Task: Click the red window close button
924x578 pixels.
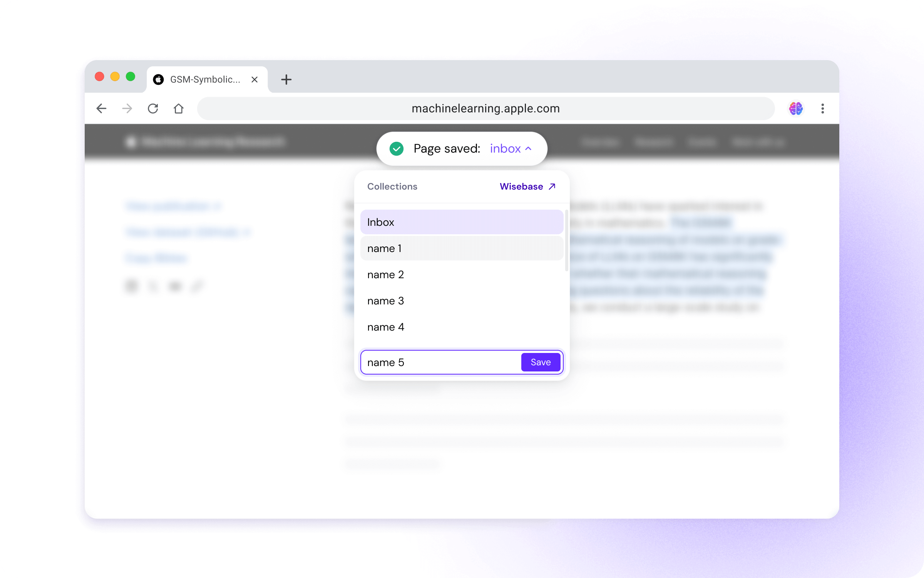Action: (99, 76)
